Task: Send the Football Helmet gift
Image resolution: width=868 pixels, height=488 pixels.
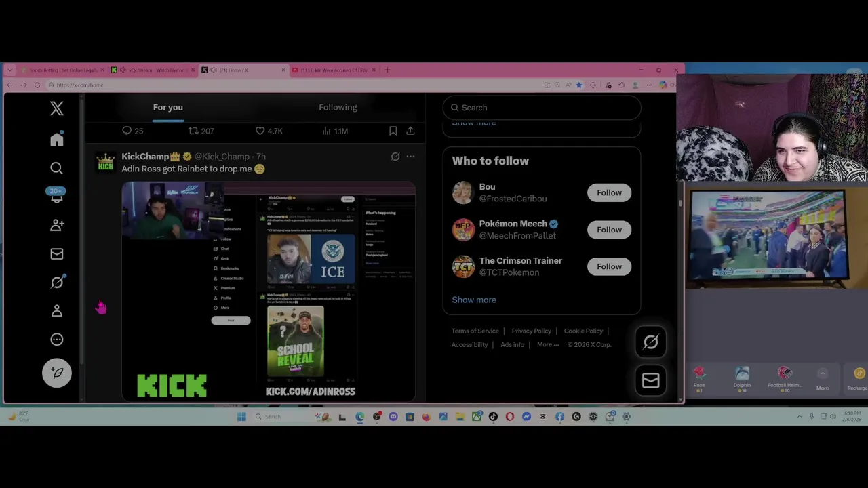Action: coord(785,378)
